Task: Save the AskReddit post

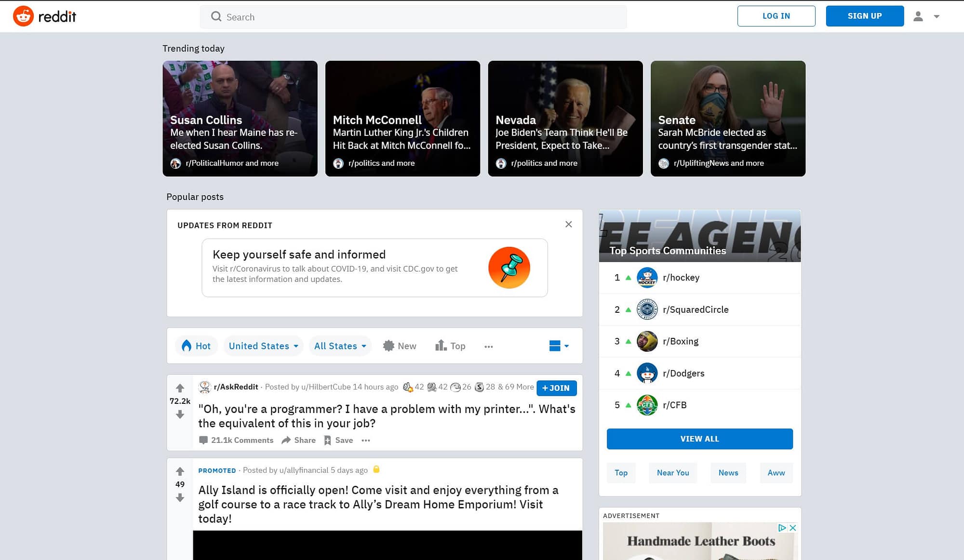Action: (x=338, y=440)
